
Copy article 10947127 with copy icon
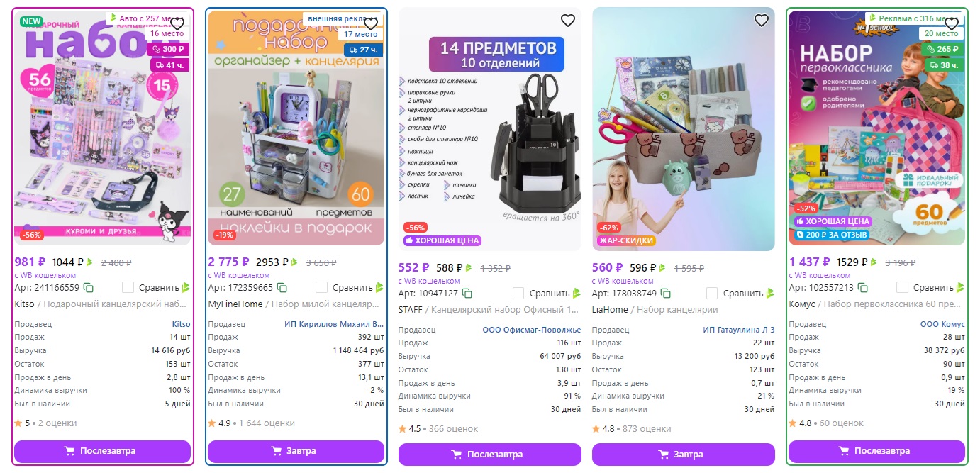coord(467,294)
